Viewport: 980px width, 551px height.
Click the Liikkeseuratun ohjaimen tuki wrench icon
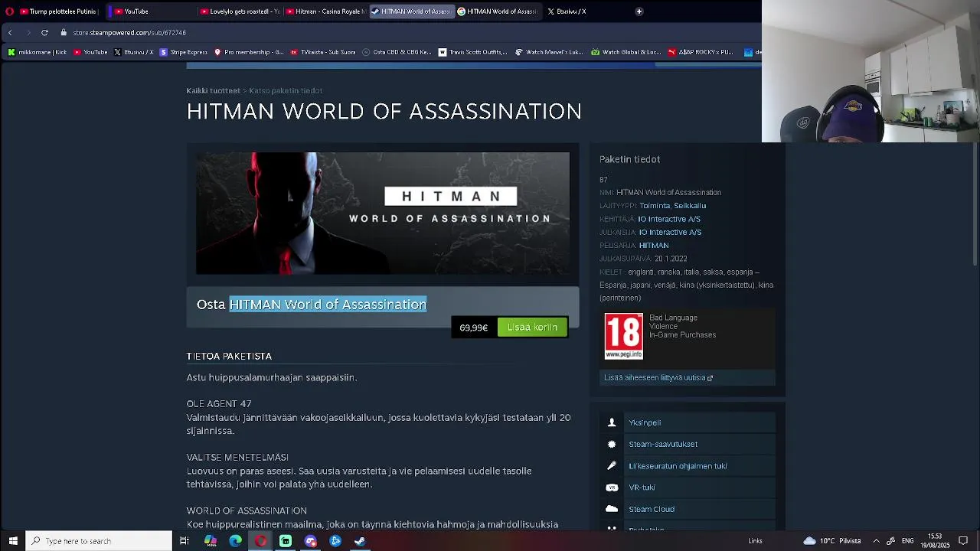click(x=612, y=465)
